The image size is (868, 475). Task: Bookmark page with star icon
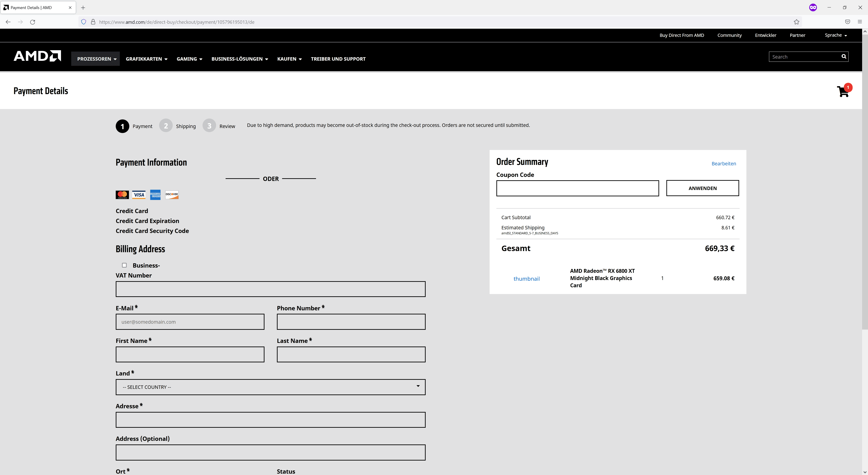[797, 22]
